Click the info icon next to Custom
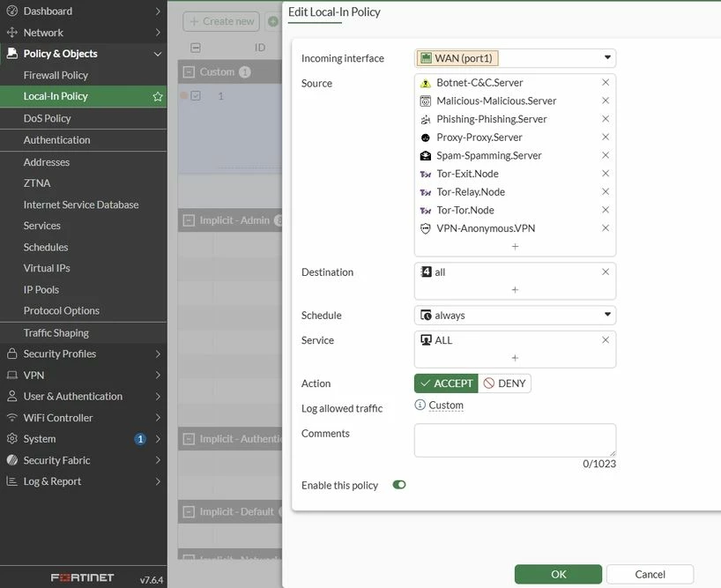Viewport: 721px width, 588px height. click(420, 405)
